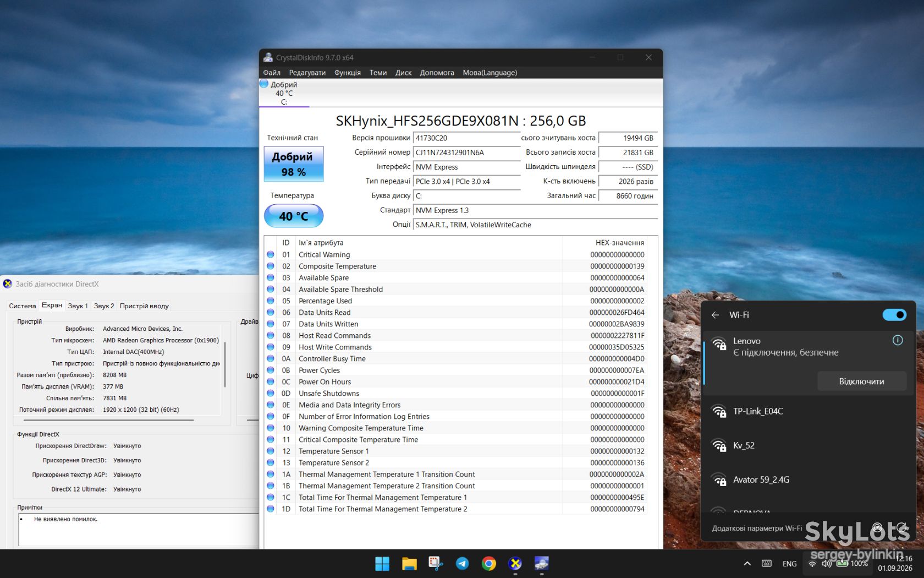Select the Data Units Written attribute row

click(456, 324)
